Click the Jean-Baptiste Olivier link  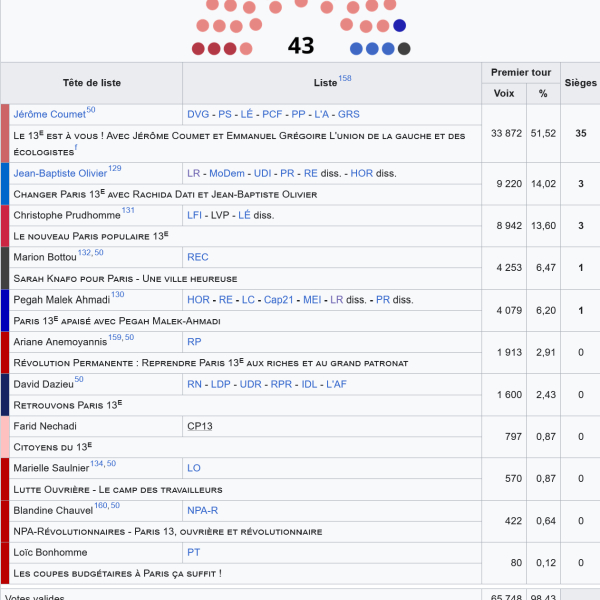point(60,173)
